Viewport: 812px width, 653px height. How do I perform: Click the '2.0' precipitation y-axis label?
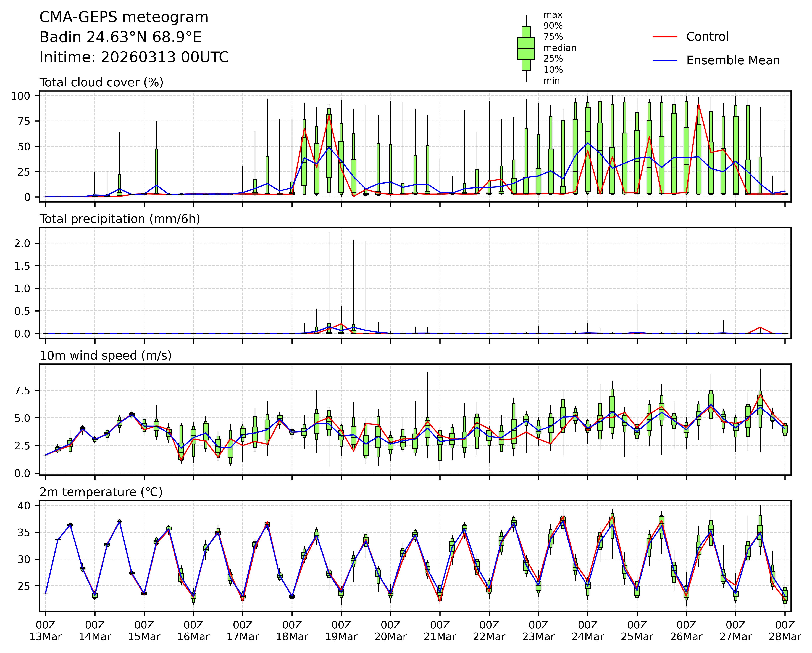22,243
